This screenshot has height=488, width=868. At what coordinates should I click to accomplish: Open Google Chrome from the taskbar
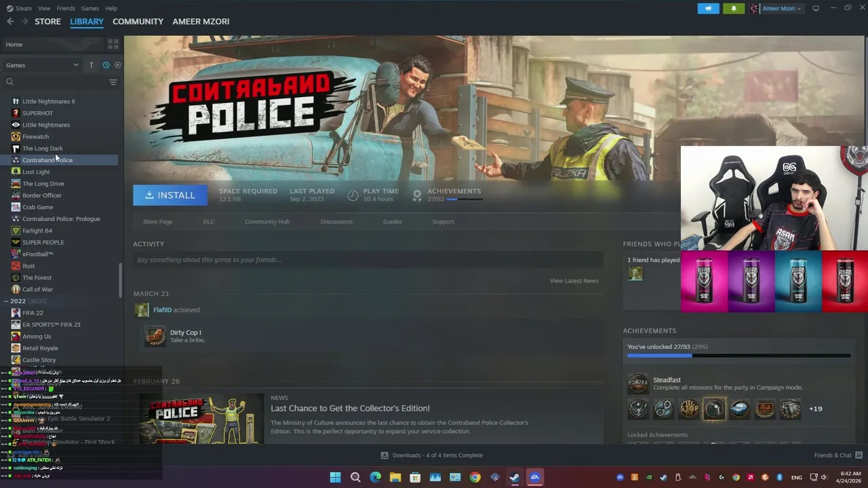475,477
